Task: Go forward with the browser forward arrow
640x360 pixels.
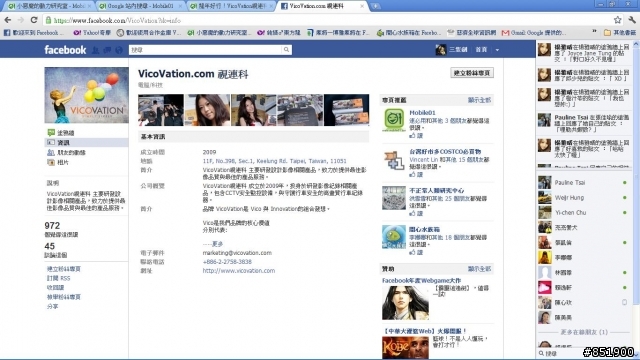Action: coord(20,20)
